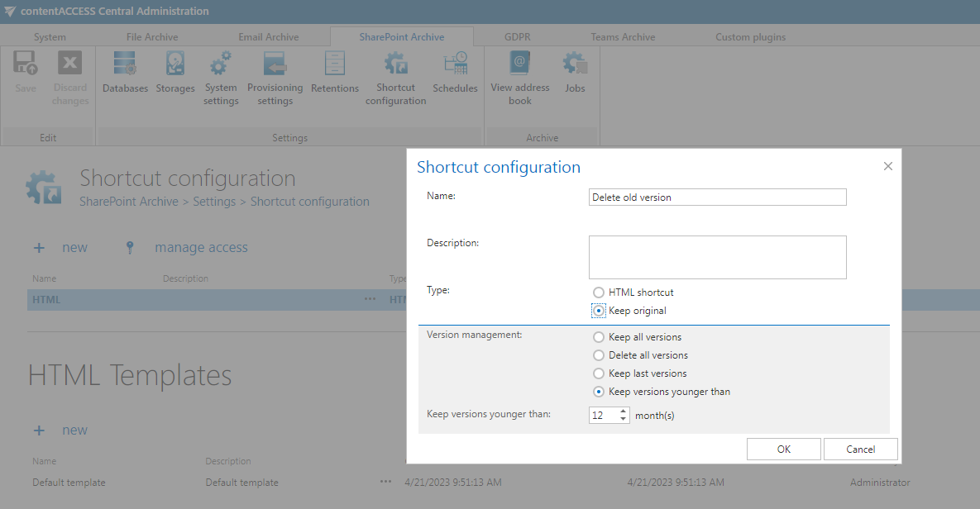Select the Storages icon
This screenshot has height=509, width=980.
[x=174, y=73]
